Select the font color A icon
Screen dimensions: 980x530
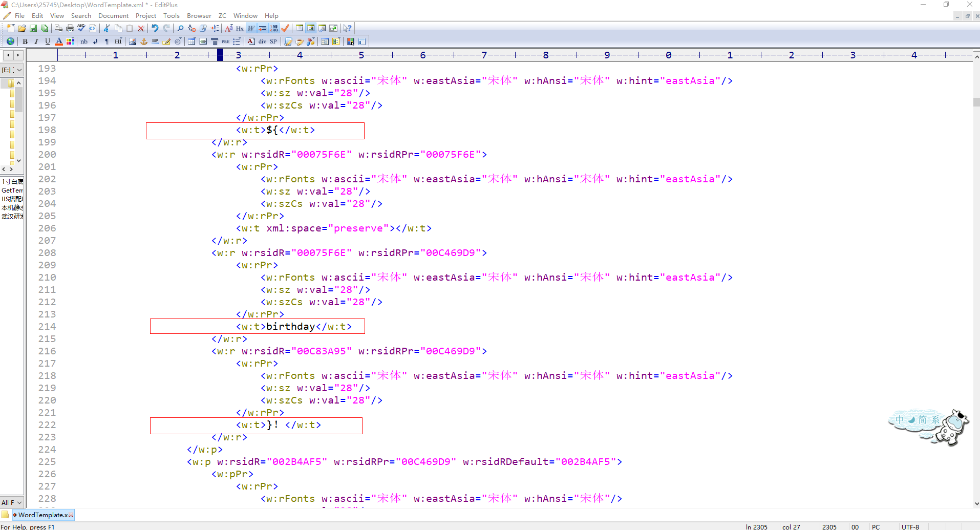[59, 41]
